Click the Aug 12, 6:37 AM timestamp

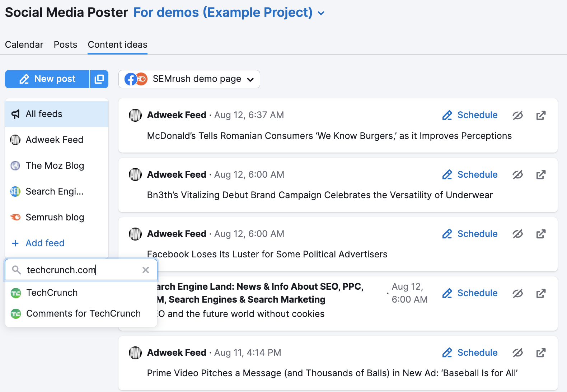249,115
